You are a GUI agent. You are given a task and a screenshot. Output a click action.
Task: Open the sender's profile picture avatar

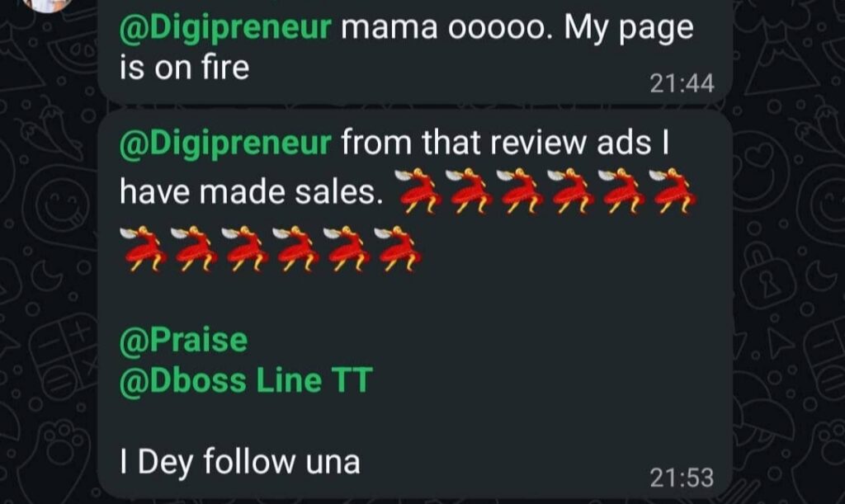50,4
